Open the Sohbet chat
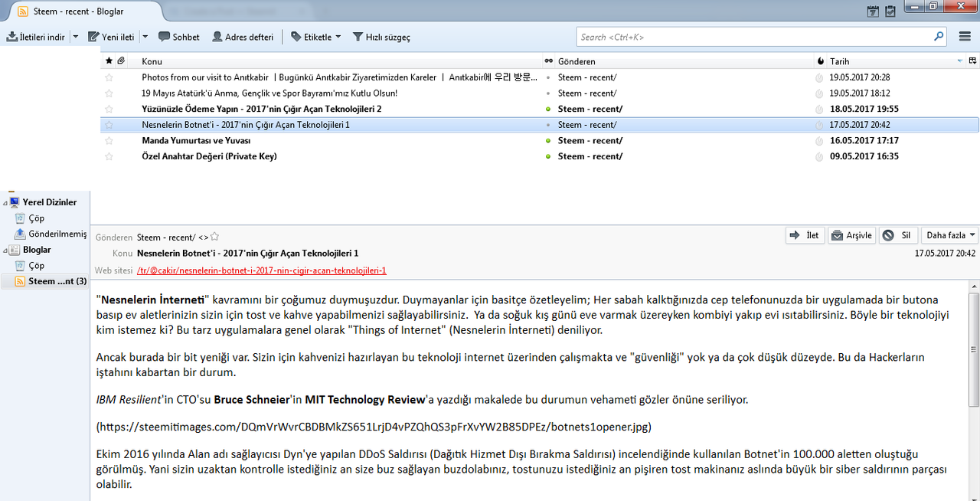 pos(179,37)
